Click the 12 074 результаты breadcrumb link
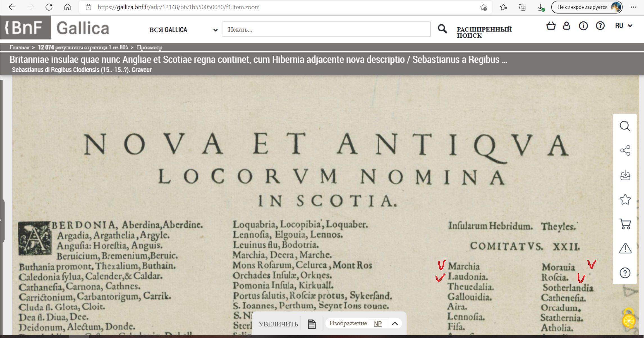The image size is (644, 338). tap(83, 47)
